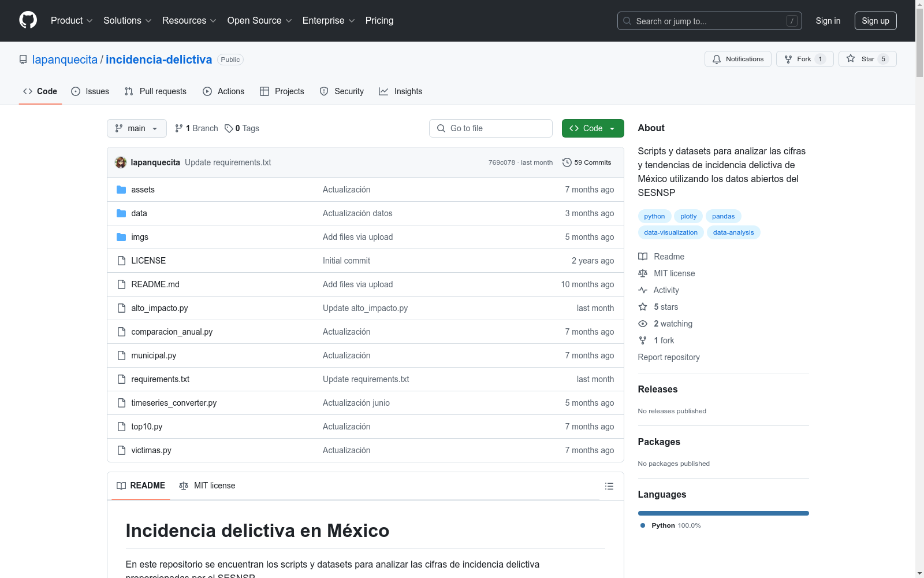The height and width of the screenshot is (578, 924).
Task: Open top10.py file
Action: pyautogui.click(x=147, y=427)
